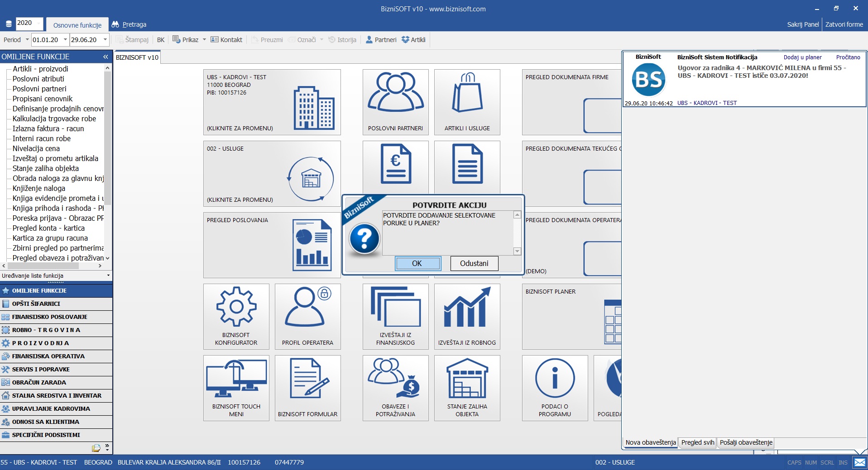Select the BIZNISOFT v10 tab

pos(137,57)
